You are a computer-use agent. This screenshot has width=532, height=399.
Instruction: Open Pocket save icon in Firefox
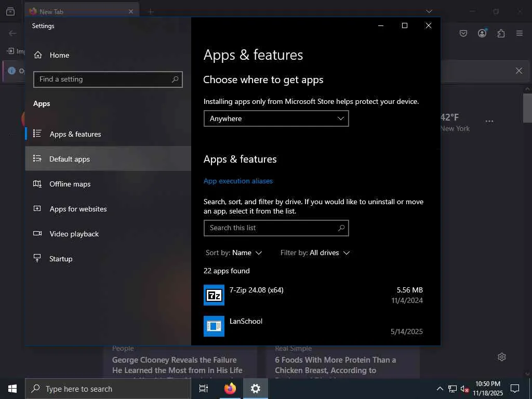pyautogui.click(x=463, y=33)
